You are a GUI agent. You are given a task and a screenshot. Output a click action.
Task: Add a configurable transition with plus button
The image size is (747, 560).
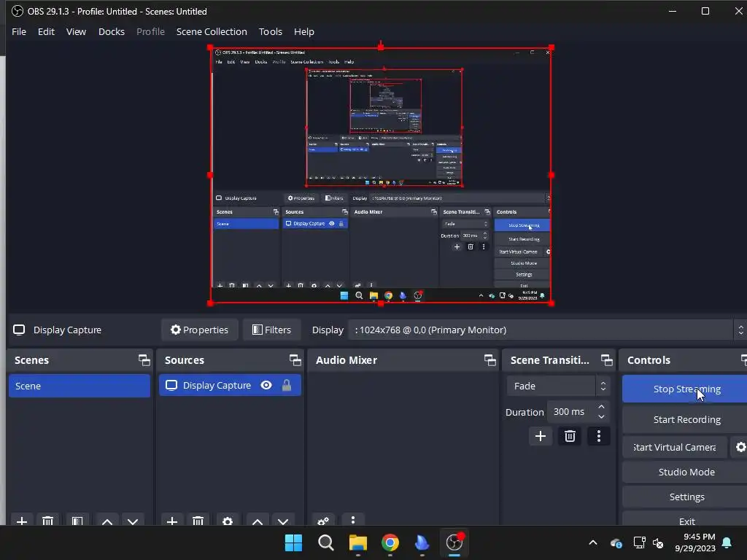coord(541,436)
